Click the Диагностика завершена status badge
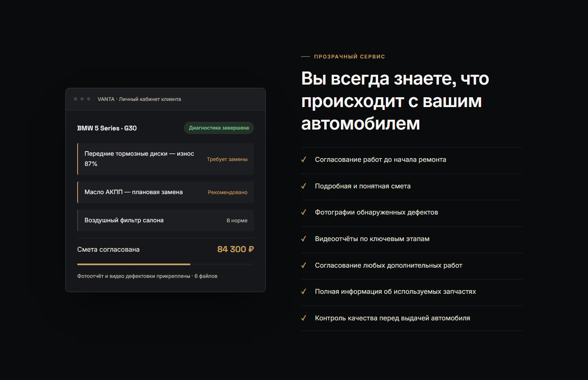This screenshot has height=380, width=588. 219,128
